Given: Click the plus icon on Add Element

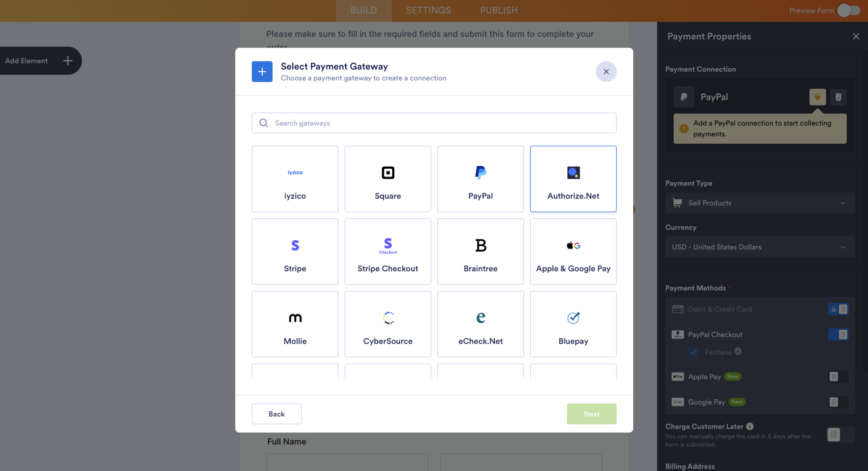Looking at the screenshot, I should 68,61.
